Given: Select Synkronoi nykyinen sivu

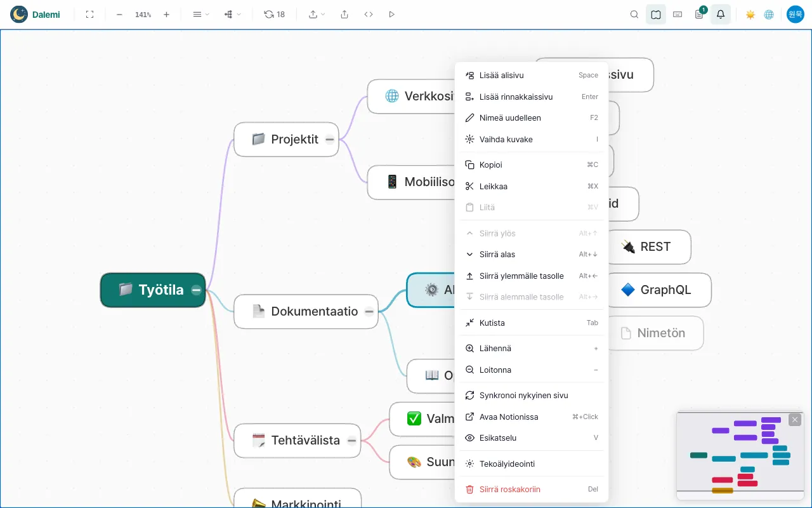Looking at the screenshot, I should 532,395.
